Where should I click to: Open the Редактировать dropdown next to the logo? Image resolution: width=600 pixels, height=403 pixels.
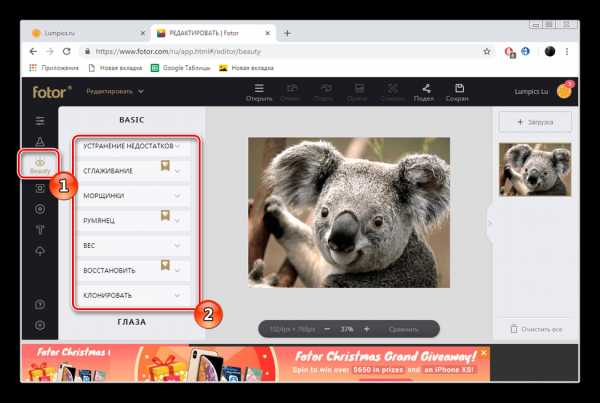pos(114,92)
